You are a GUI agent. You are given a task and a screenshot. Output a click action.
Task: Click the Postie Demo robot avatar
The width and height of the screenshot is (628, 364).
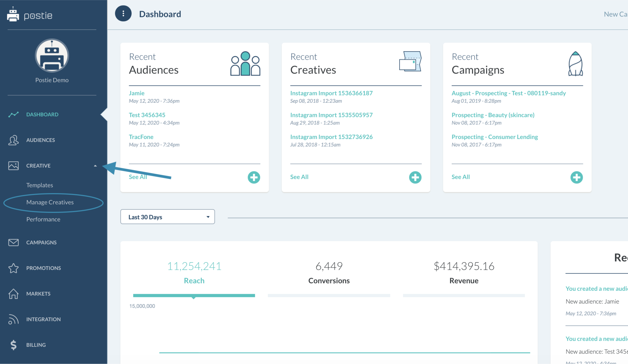pyautogui.click(x=52, y=56)
